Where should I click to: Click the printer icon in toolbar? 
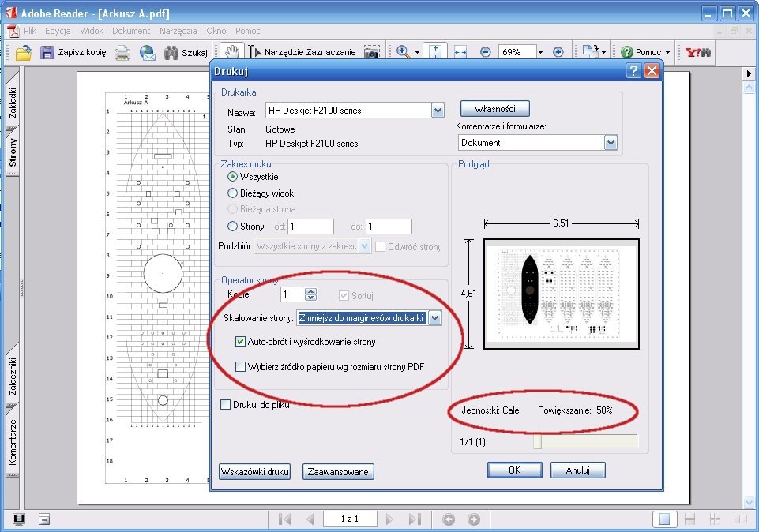pyautogui.click(x=122, y=53)
